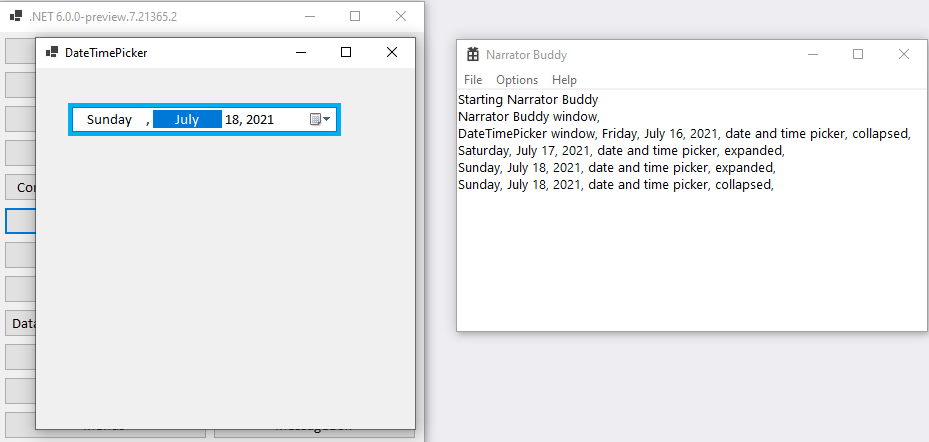
Task: Maximize the .NET 6.0.0-preview window
Action: (355, 17)
